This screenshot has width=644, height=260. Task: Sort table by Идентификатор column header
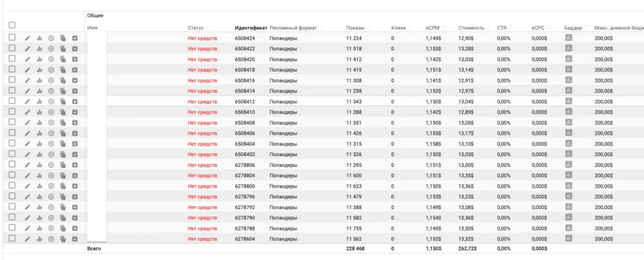coord(251,28)
